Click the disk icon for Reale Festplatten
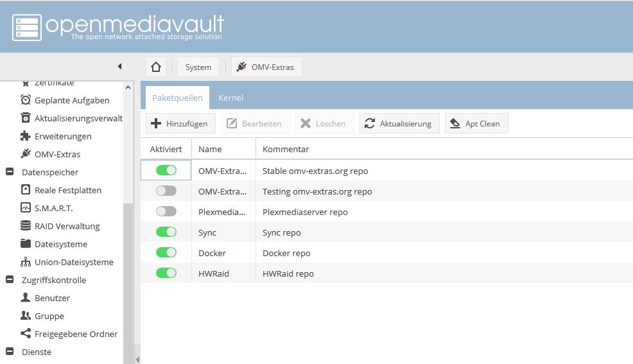 point(26,189)
